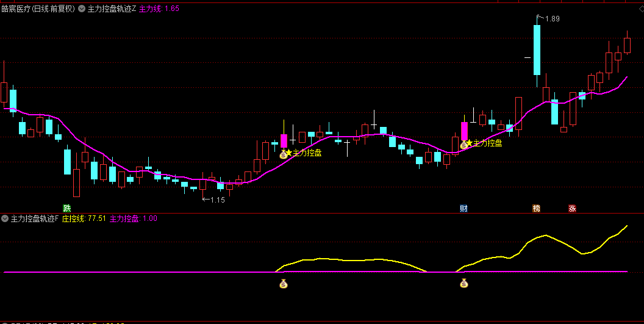Select the 皓宸医疗(日线.前复权) title text

click(x=38, y=8)
